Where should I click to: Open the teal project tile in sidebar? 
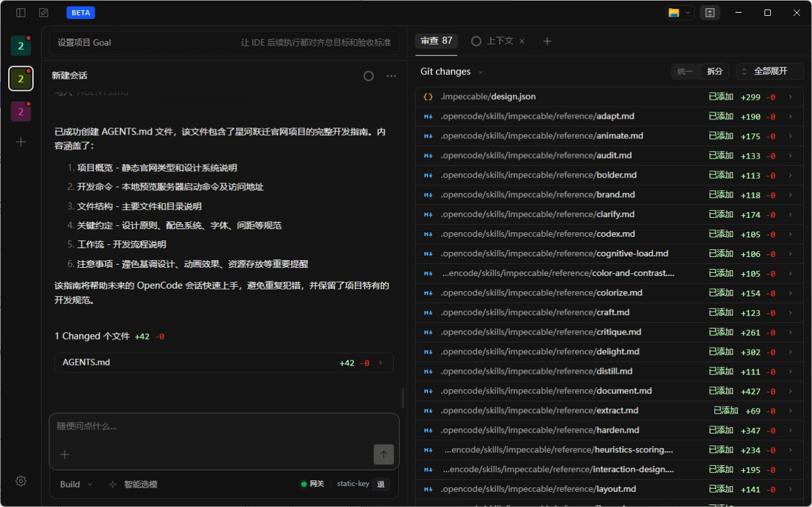click(21, 46)
